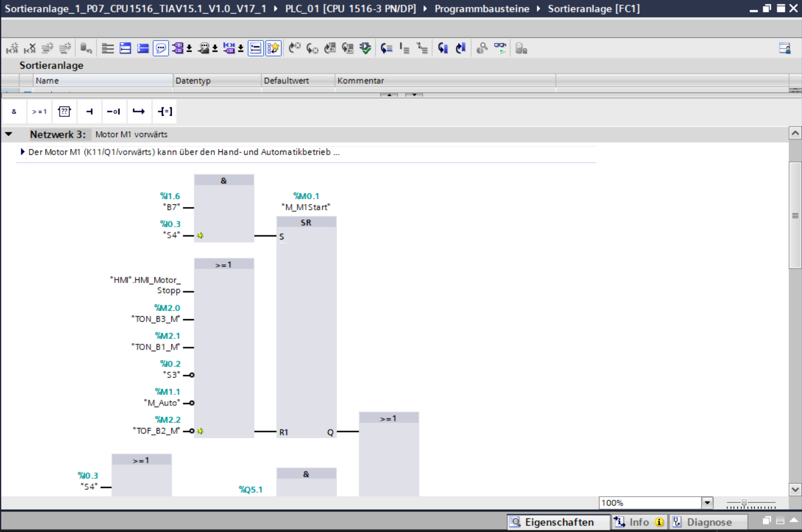Expand the network comment 'Der Motor M1...'
The image size is (802, 532).
click(x=22, y=152)
